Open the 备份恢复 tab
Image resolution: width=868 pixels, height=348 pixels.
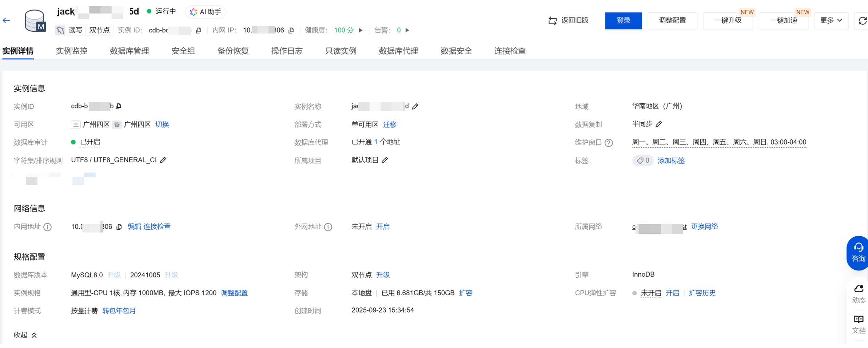tap(233, 51)
